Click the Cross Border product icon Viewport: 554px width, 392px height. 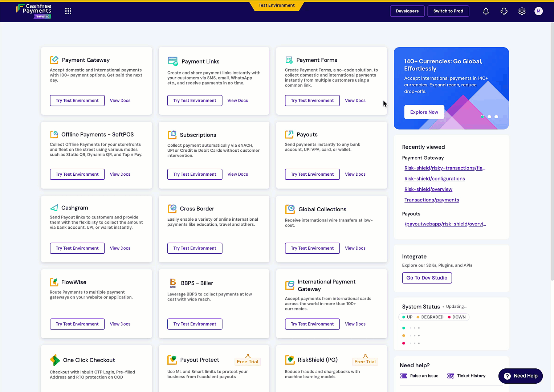172,209
